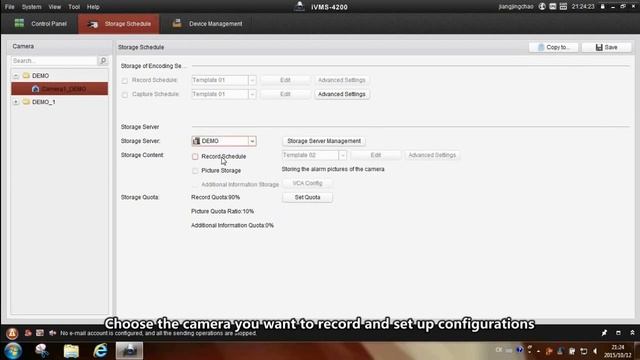Click the network icon in system tray
The width and height of the screenshot is (640, 360).
click(x=584, y=351)
